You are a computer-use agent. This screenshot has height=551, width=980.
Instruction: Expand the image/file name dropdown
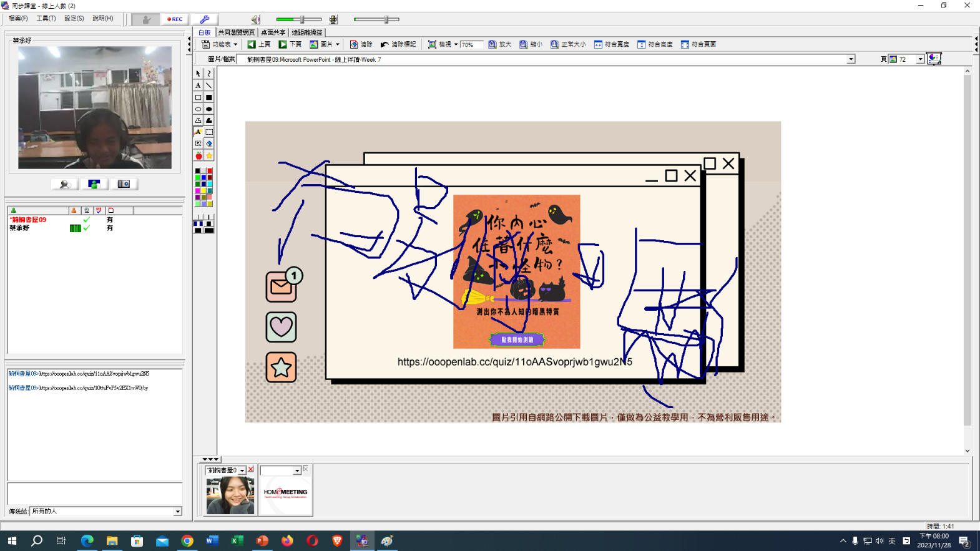click(850, 59)
